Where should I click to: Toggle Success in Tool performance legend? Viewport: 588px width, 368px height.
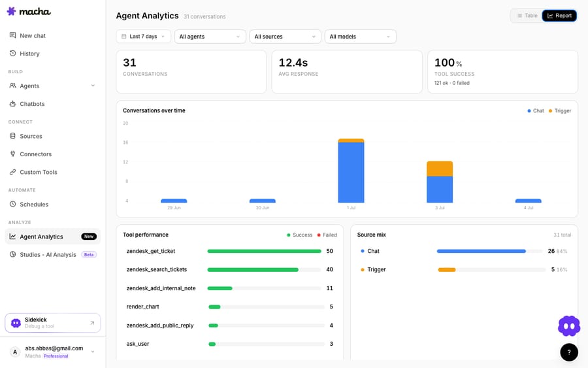point(299,235)
